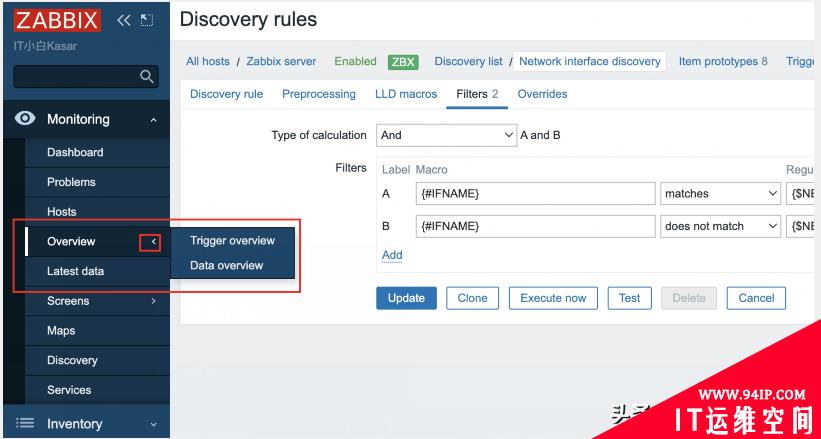821x439 pixels.
Task: Click the 'A and B' expression text
Action: point(540,135)
